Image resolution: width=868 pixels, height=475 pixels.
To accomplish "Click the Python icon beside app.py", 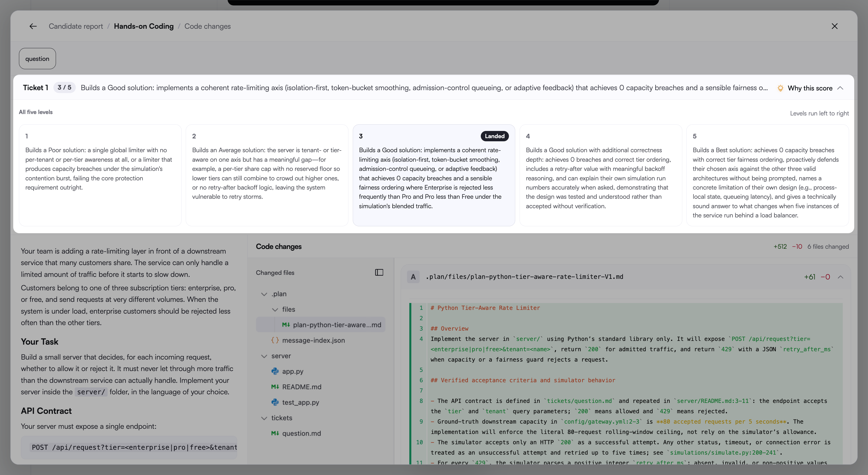I will tap(275, 372).
